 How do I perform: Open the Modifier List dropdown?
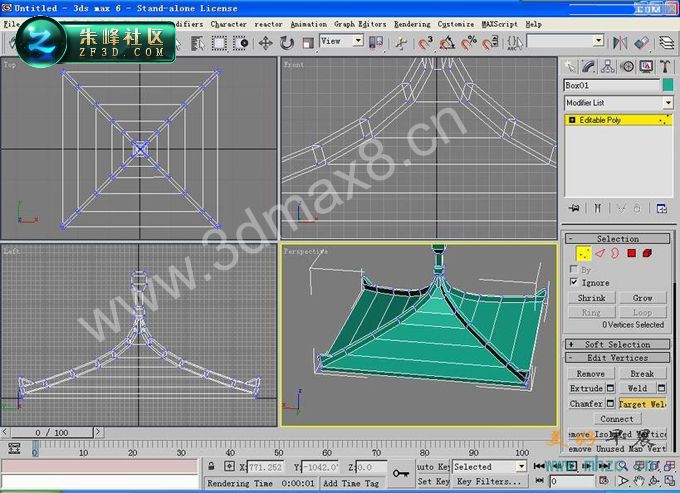[x=618, y=103]
